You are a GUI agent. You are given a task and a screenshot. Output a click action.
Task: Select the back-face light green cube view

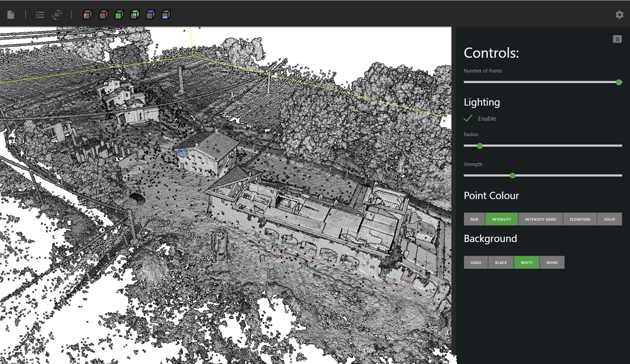[x=135, y=15]
